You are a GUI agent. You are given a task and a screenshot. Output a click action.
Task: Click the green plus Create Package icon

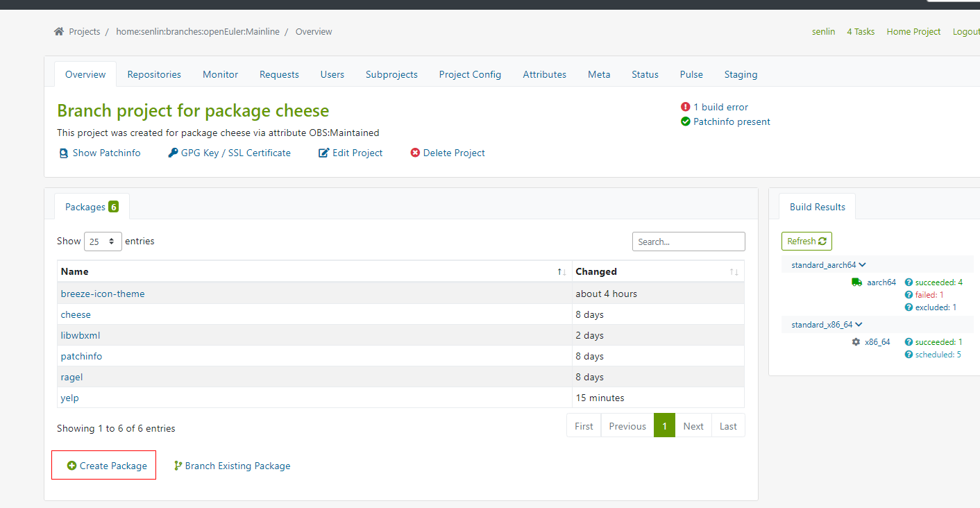pos(71,466)
